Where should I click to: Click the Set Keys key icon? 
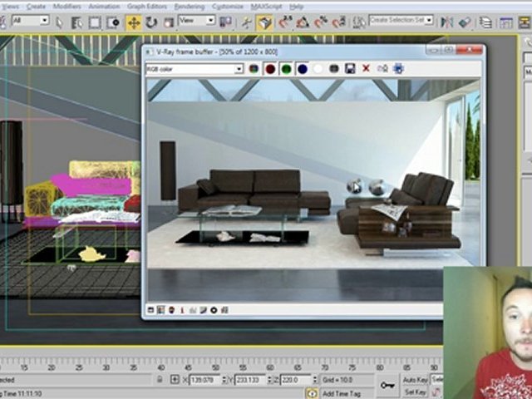[387, 384]
